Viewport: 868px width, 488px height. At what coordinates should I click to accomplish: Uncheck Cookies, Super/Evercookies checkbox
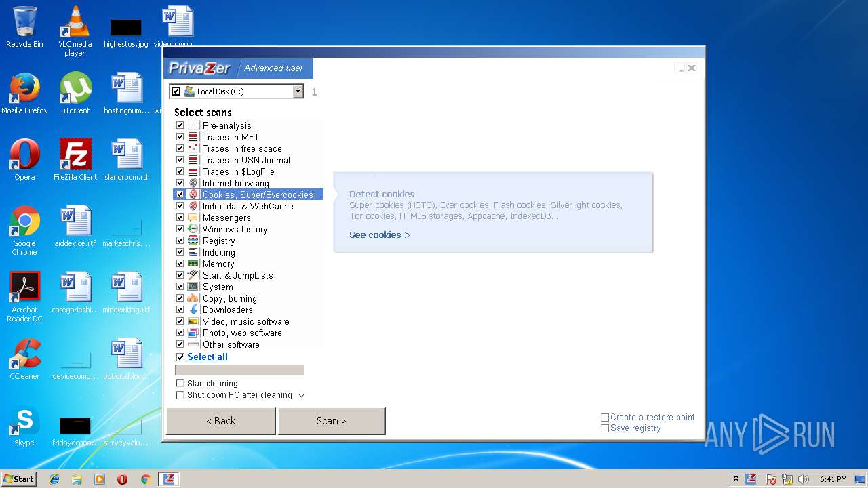(x=180, y=195)
